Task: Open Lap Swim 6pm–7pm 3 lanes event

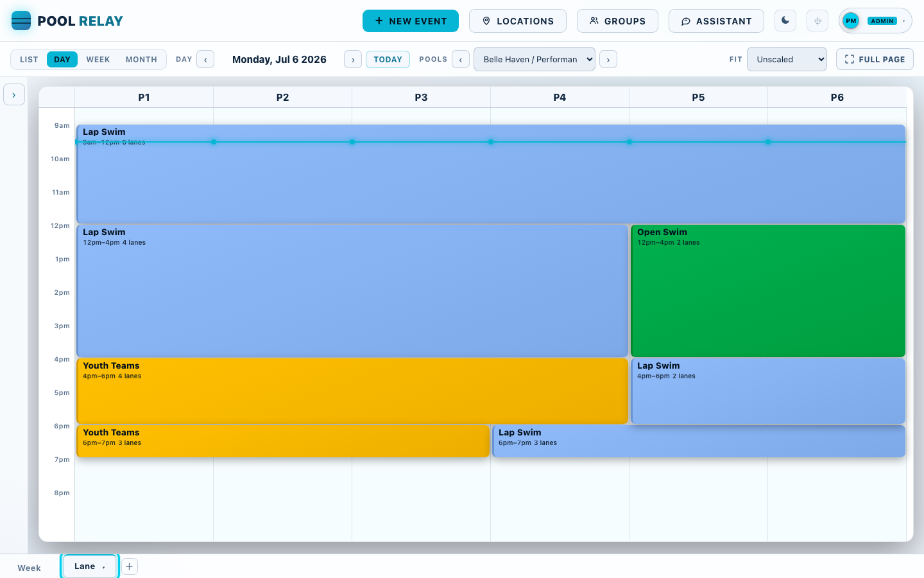Action: (x=699, y=441)
